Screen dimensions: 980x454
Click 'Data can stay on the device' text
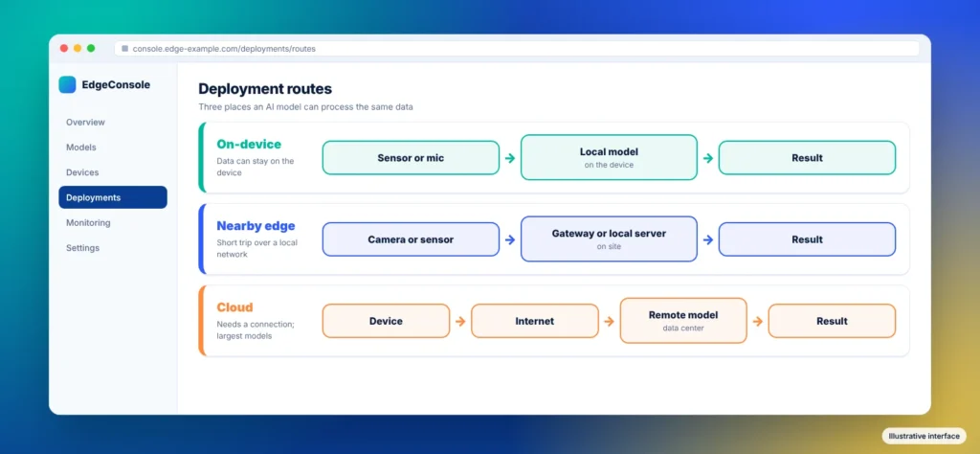click(x=255, y=167)
